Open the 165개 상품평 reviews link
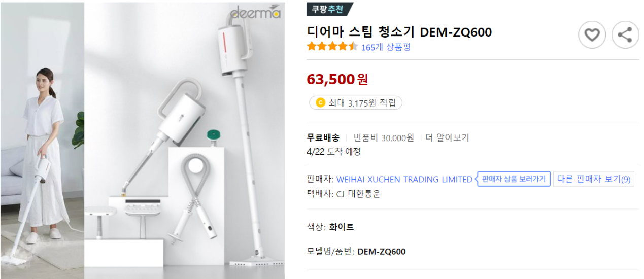The width and height of the screenshot is (644, 279). [x=386, y=47]
